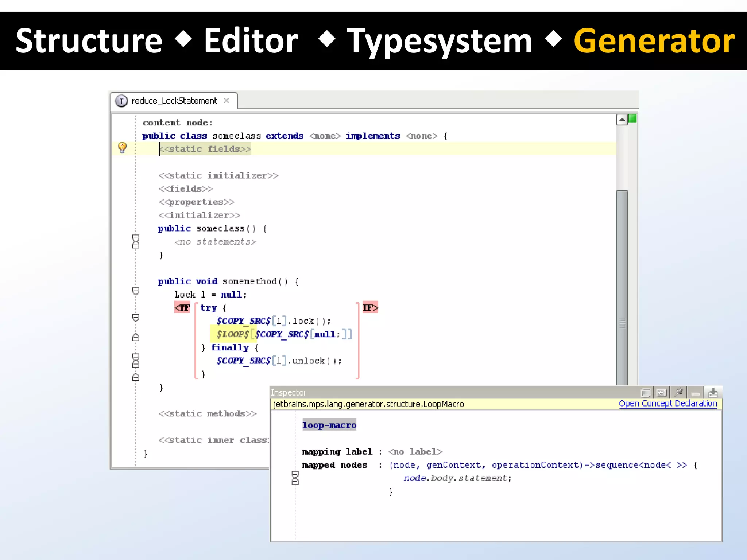The image size is (747, 560).
Task: Click the yellow light bulb intention icon
Action: tap(123, 148)
